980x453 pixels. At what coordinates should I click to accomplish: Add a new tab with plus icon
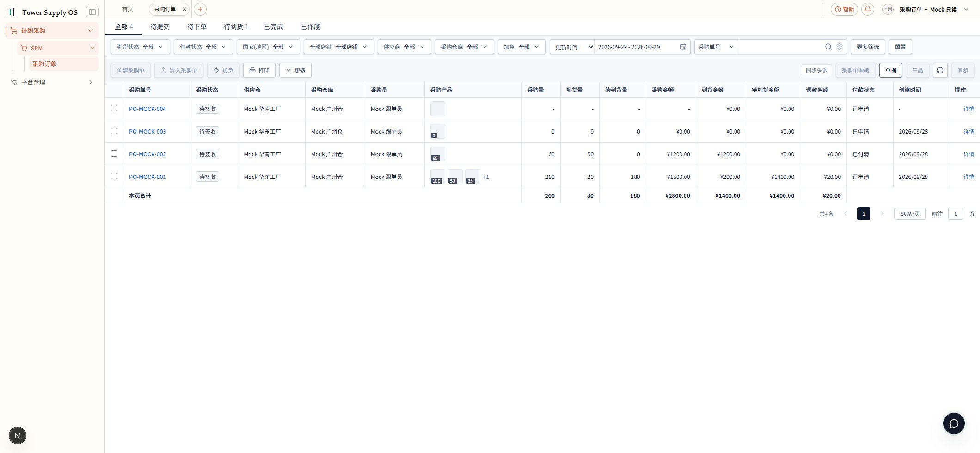(200, 9)
